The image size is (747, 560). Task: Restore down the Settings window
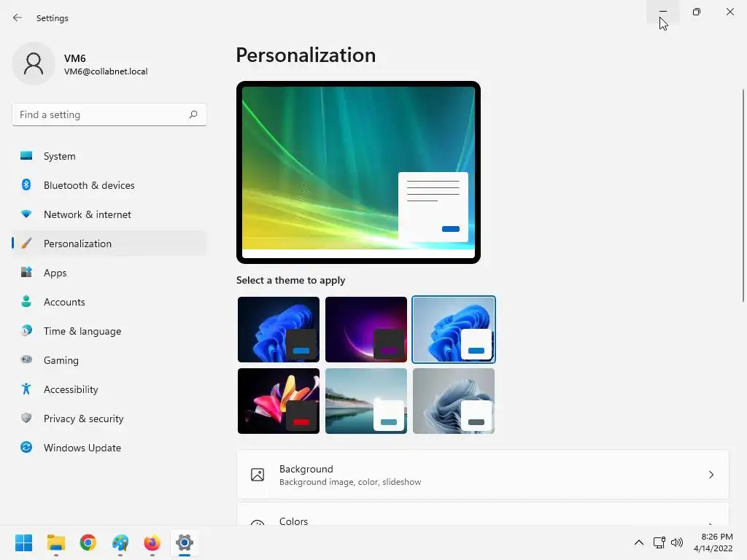click(x=697, y=12)
